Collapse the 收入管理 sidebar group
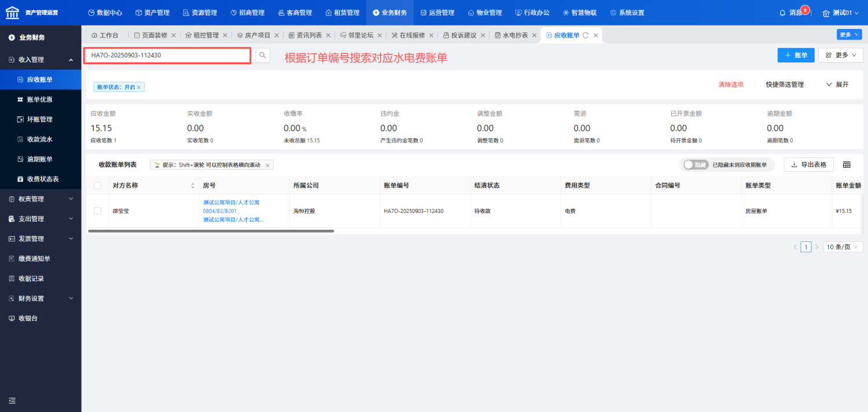Image resolution: width=868 pixels, height=412 pixels. (x=41, y=60)
